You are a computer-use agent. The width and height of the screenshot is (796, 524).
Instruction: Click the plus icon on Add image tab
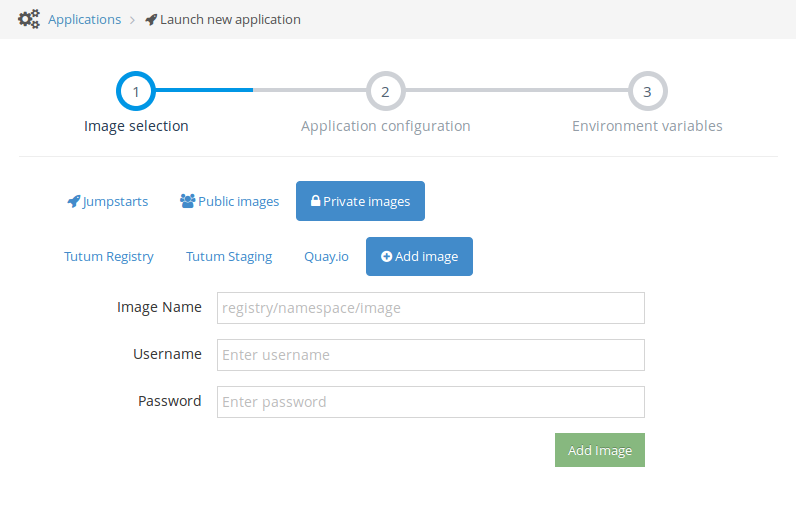[386, 256]
